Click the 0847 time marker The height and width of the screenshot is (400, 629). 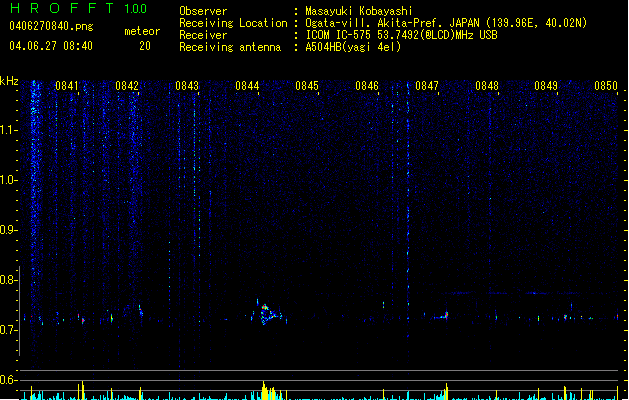(x=427, y=86)
